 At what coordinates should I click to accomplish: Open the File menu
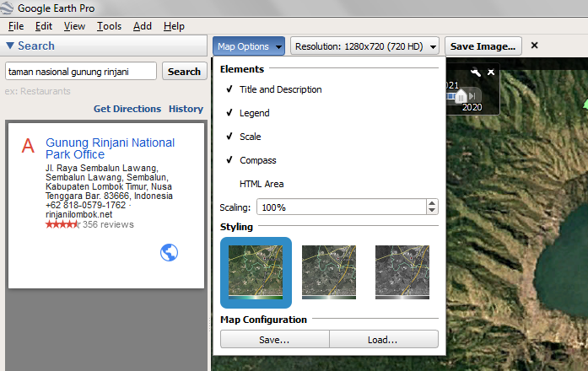point(16,26)
